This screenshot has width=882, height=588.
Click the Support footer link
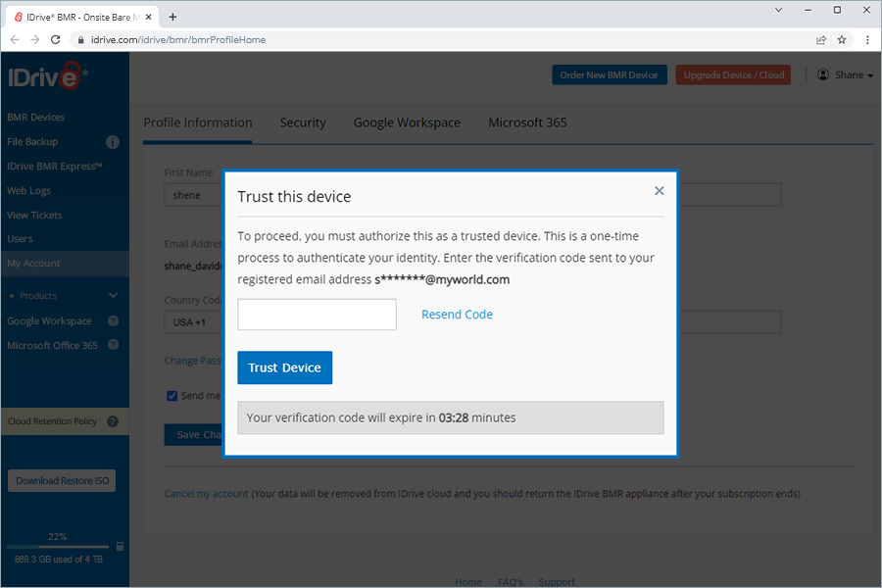coord(557,582)
